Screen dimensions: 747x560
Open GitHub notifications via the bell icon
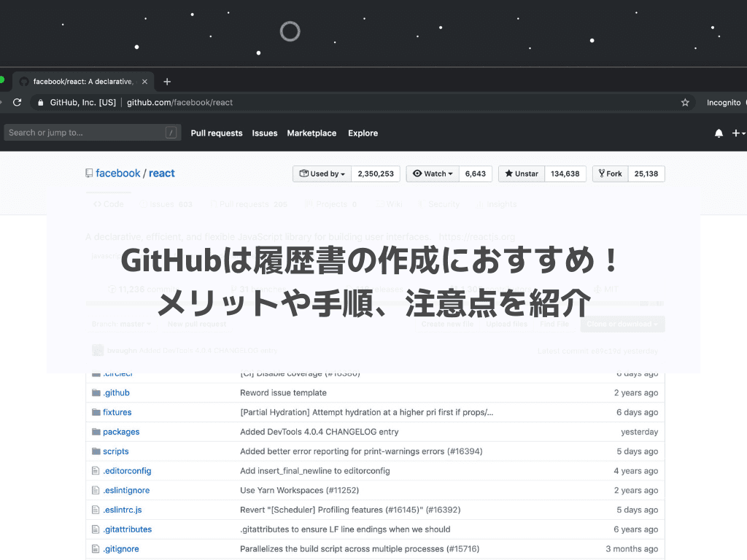(719, 133)
